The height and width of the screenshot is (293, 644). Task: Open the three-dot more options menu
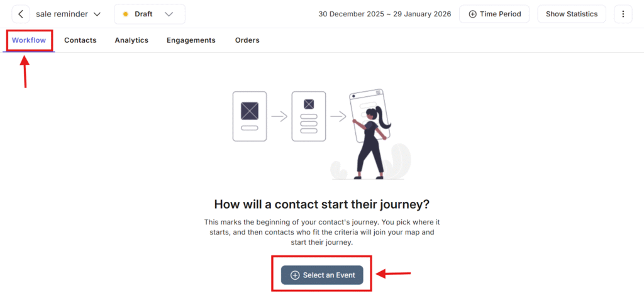pyautogui.click(x=623, y=14)
